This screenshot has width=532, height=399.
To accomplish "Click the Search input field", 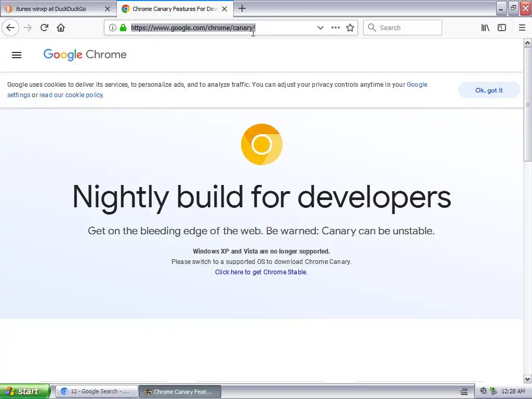I will [403, 28].
